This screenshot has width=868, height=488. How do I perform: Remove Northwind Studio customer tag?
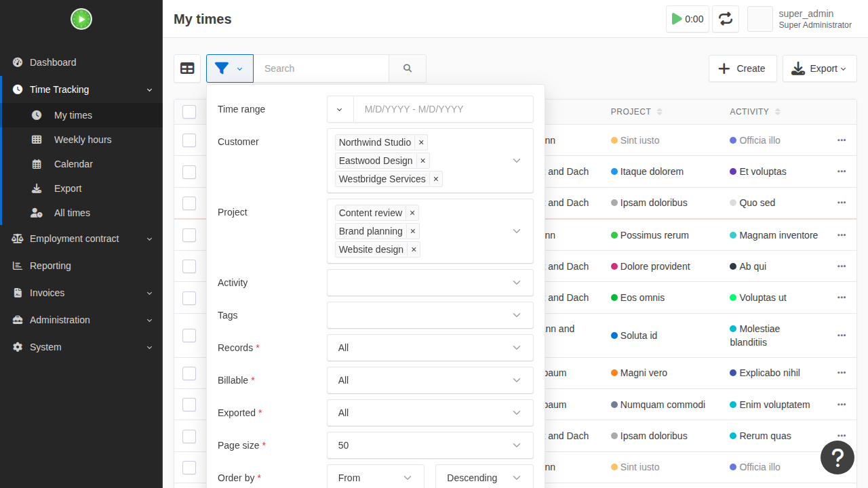[421, 142]
